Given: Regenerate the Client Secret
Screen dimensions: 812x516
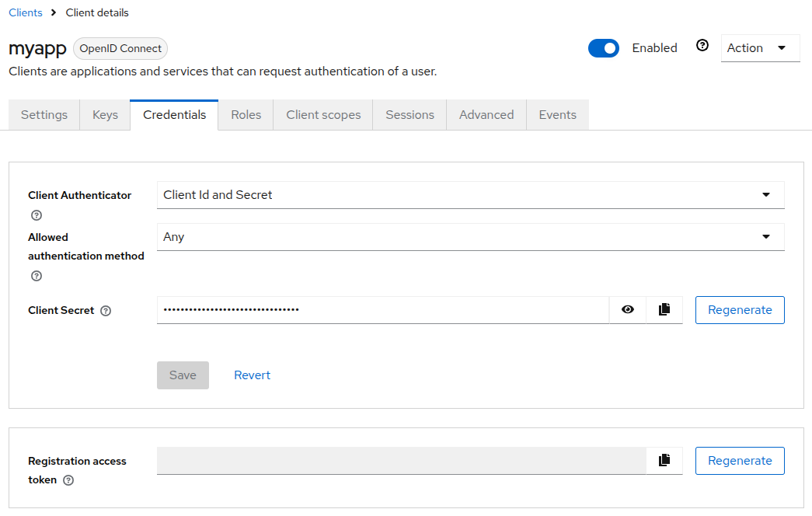Looking at the screenshot, I should point(740,309).
